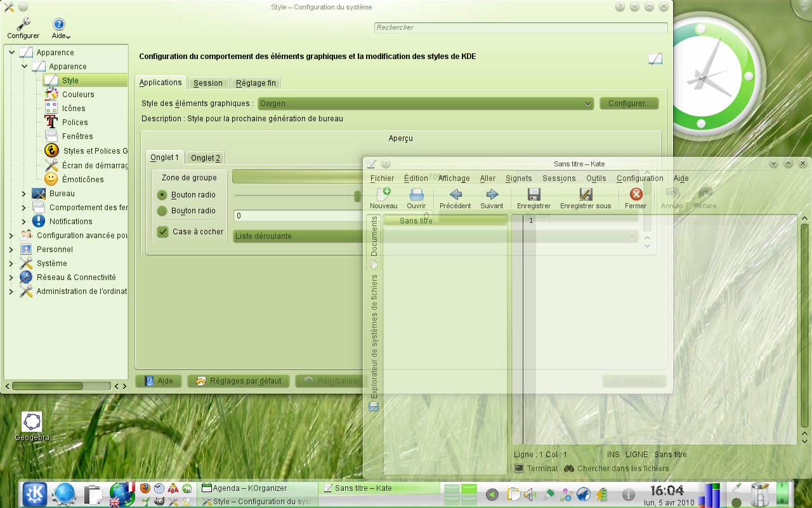Select the first Bouton radio option

162,195
